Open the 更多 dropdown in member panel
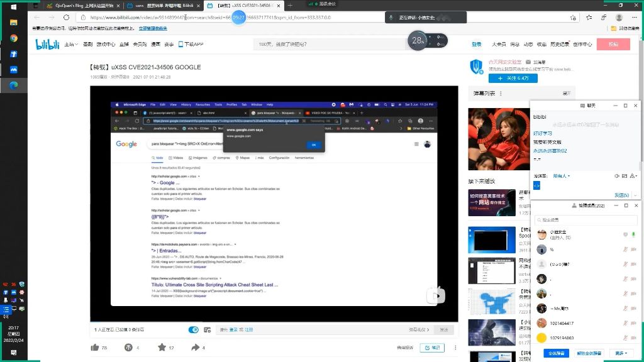 pos(621,353)
